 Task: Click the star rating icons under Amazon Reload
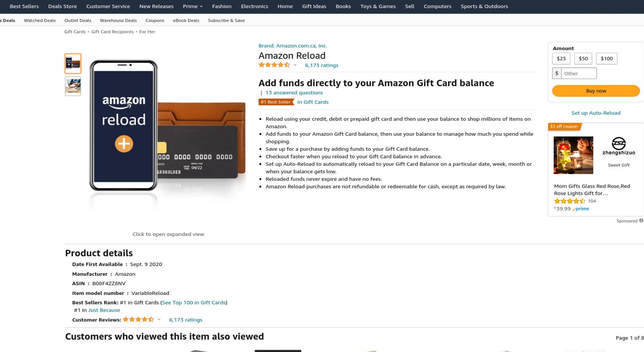click(x=274, y=65)
